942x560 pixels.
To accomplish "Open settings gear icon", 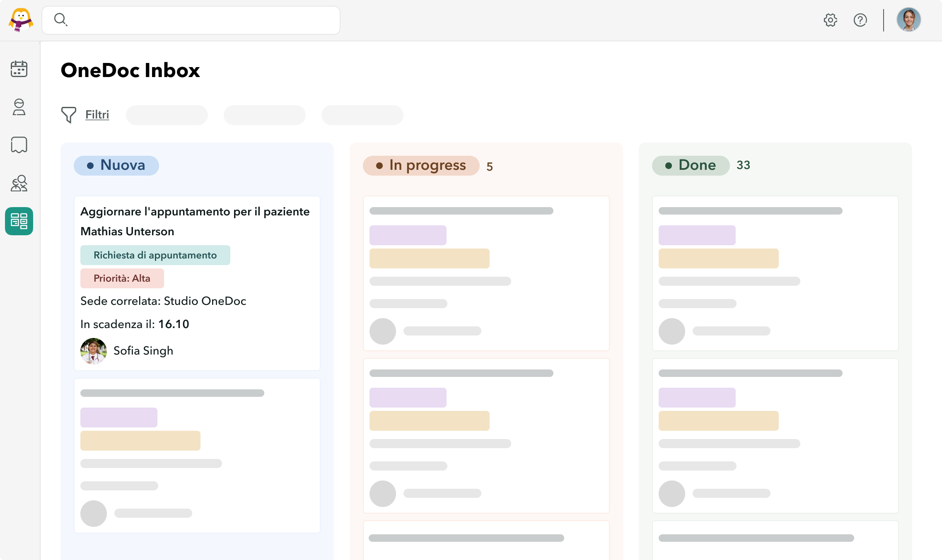I will tap(830, 20).
